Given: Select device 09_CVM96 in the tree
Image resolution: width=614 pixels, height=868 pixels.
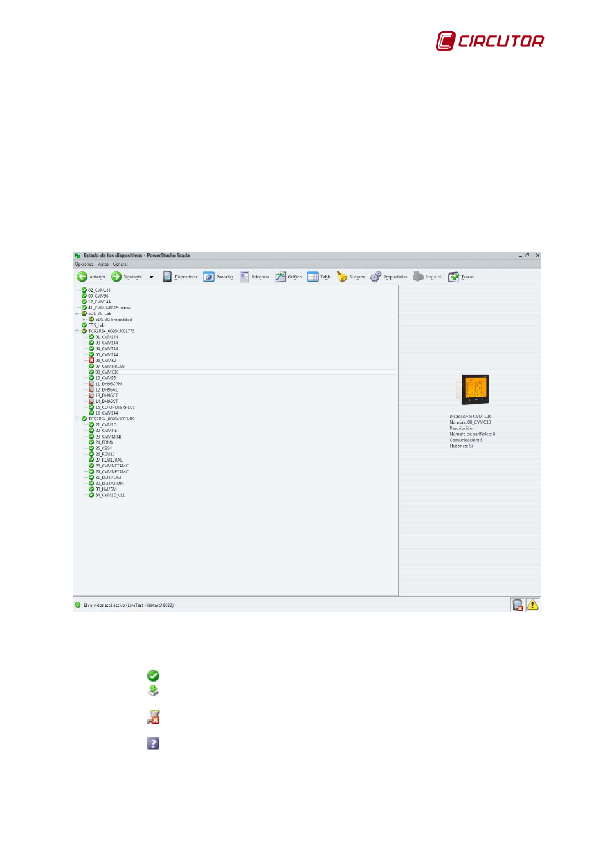Looking at the screenshot, I should coord(98,296).
